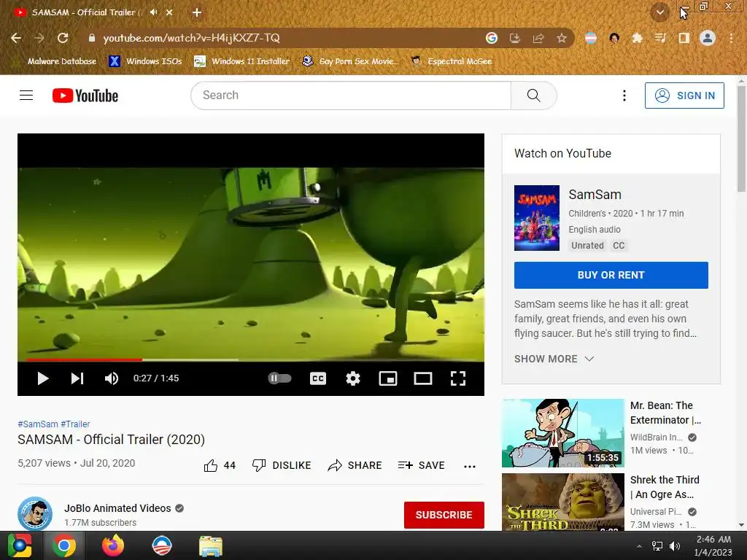Open the tab search dropdown arrow
Image resolution: width=747 pixels, height=560 pixels.
(659, 12)
